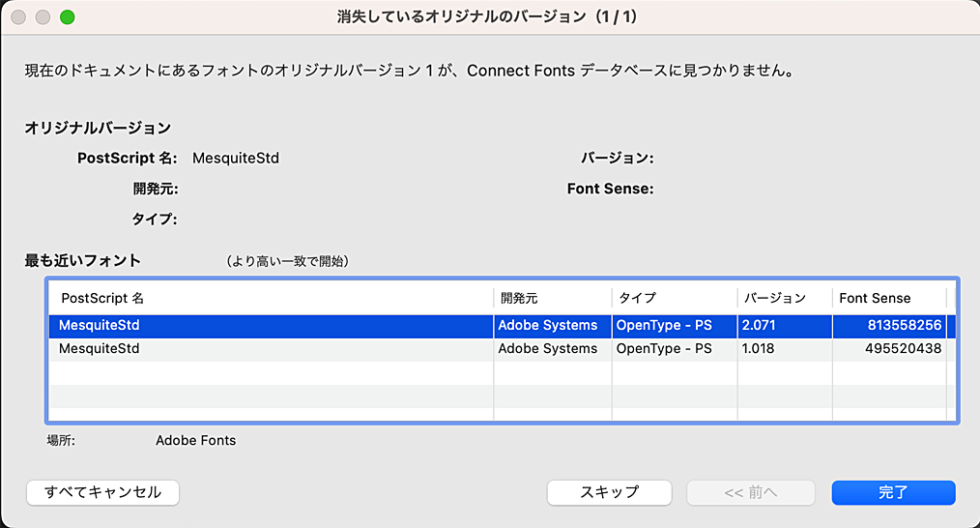Click the 完了 button
This screenshot has height=528, width=980.
[x=893, y=492]
